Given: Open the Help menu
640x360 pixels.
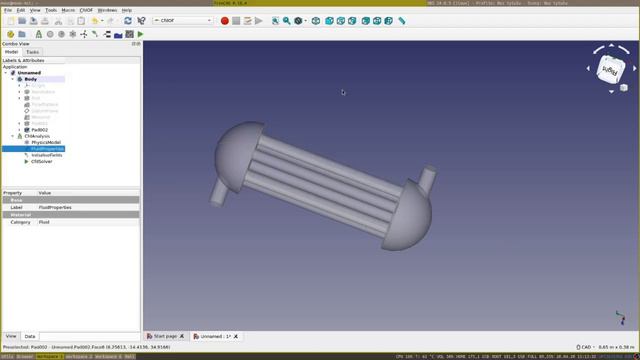Looking at the screenshot, I should [127, 10].
